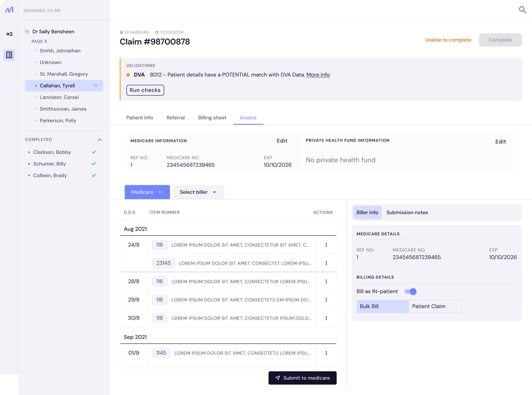Open actions menu for 29/8 row
Screen dimensions: 532x395
326,300
